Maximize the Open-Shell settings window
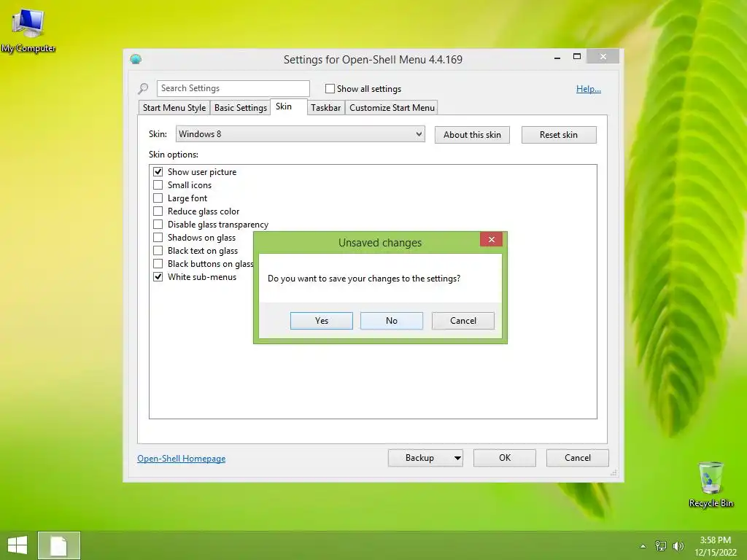This screenshot has height=560, width=747. 576,57
